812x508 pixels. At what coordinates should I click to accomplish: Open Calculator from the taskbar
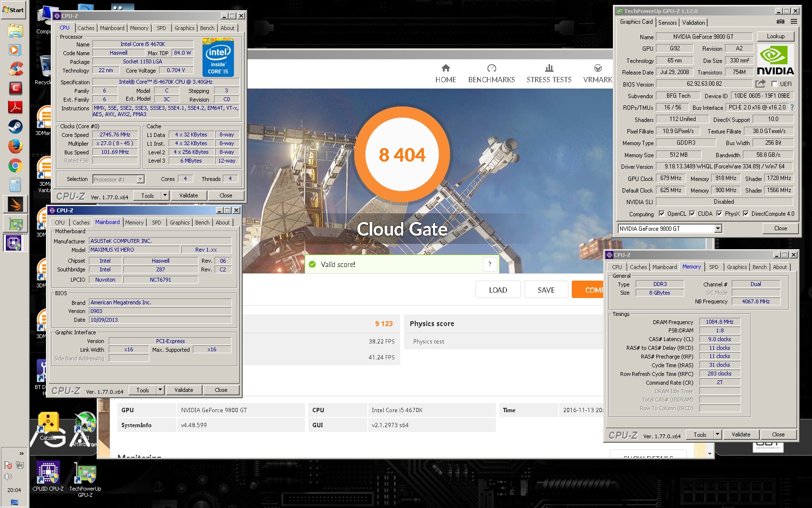click(15, 185)
